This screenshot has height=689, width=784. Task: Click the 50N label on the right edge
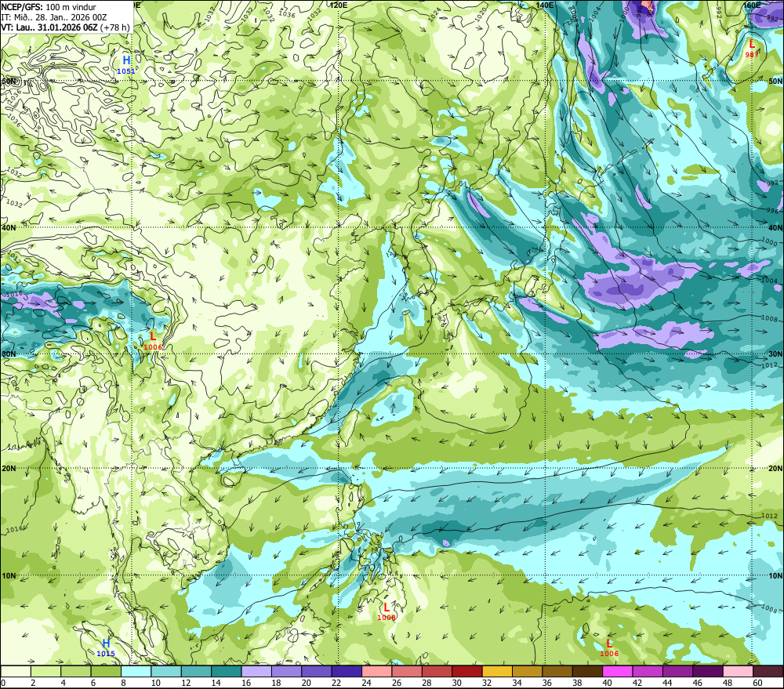pos(775,81)
